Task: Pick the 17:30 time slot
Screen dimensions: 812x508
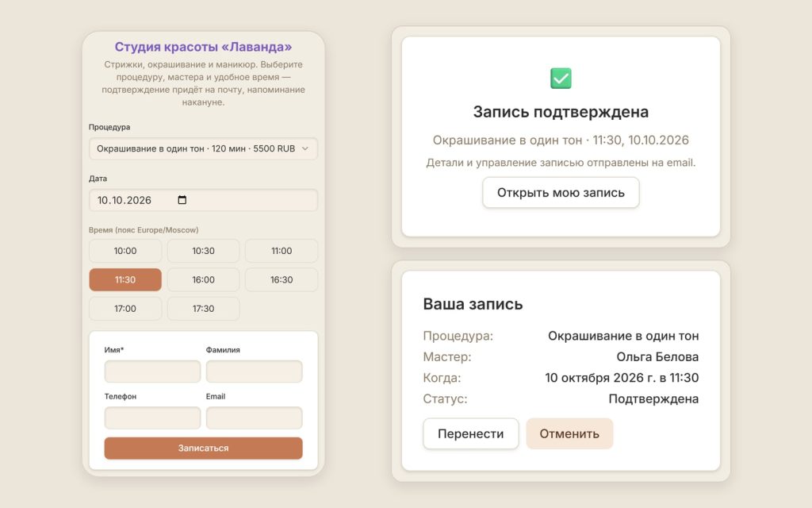Action: pyautogui.click(x=204, y=309)
